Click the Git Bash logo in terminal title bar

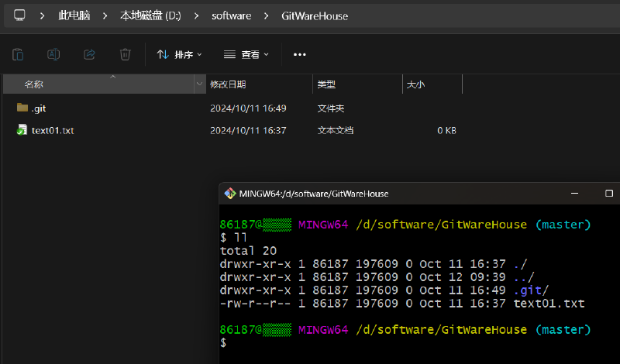[x=230, y=194]
